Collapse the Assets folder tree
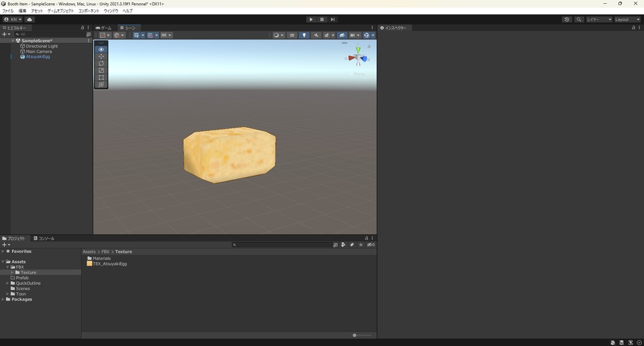Screen dimensions: 644x346 [3, 261]
